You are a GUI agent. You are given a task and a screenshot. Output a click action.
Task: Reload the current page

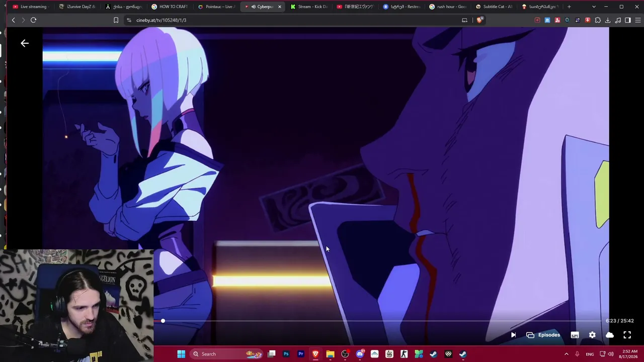pyautogui.click(x=33, y=20)
